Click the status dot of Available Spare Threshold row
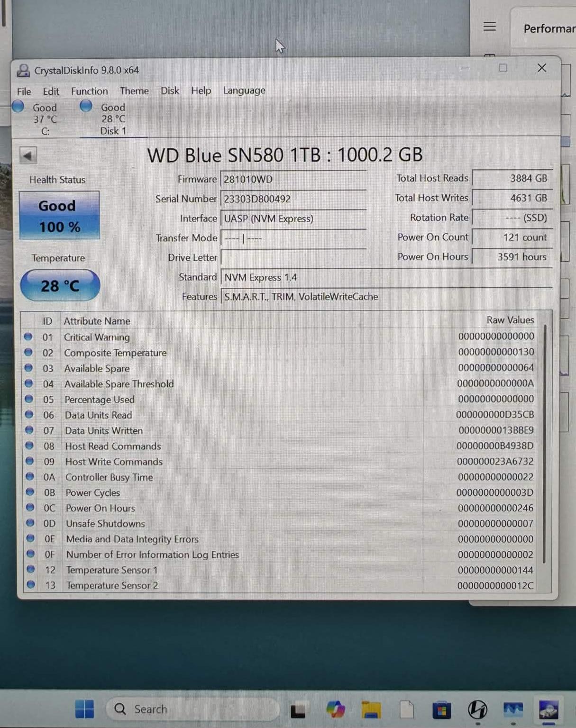Screen dimensions: 576x728 click(29, 383)
